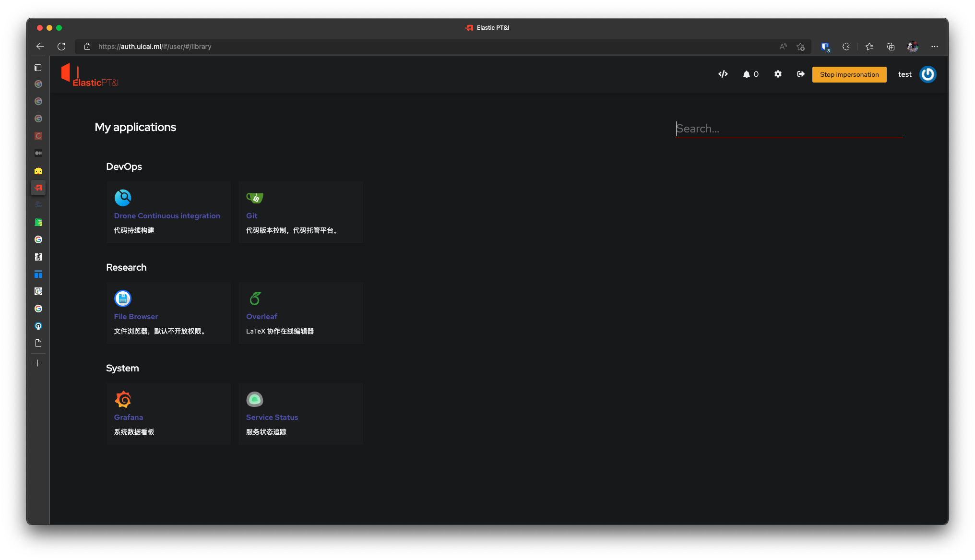
Task: Click the Overleaf leaf icon
Action: (255, 298)
